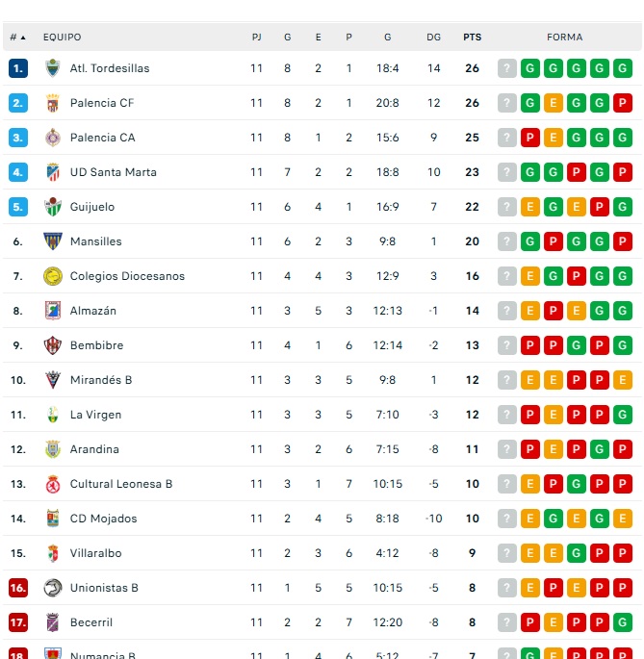This screenshot has width=644, height=659.
Task: Click the Colegios Diocesanos yellow badge
Action: coord(53,276)
